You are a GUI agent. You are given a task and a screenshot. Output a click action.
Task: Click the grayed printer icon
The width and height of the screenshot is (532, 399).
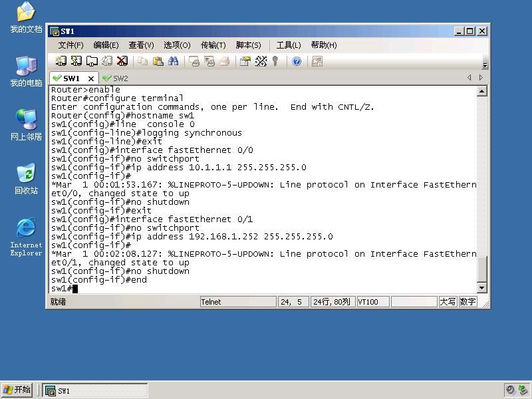click(x=225, y=61)
